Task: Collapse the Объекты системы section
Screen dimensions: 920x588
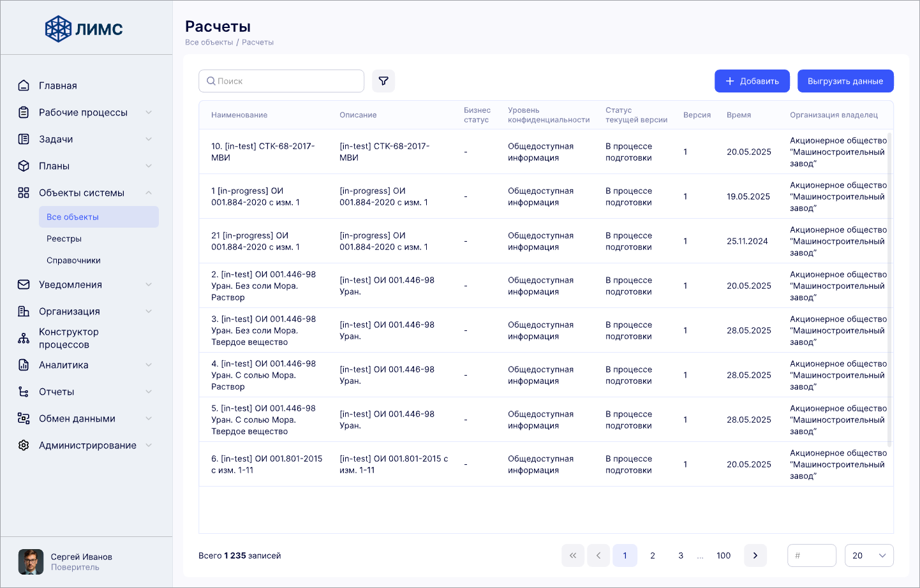Action: (149, 193)
